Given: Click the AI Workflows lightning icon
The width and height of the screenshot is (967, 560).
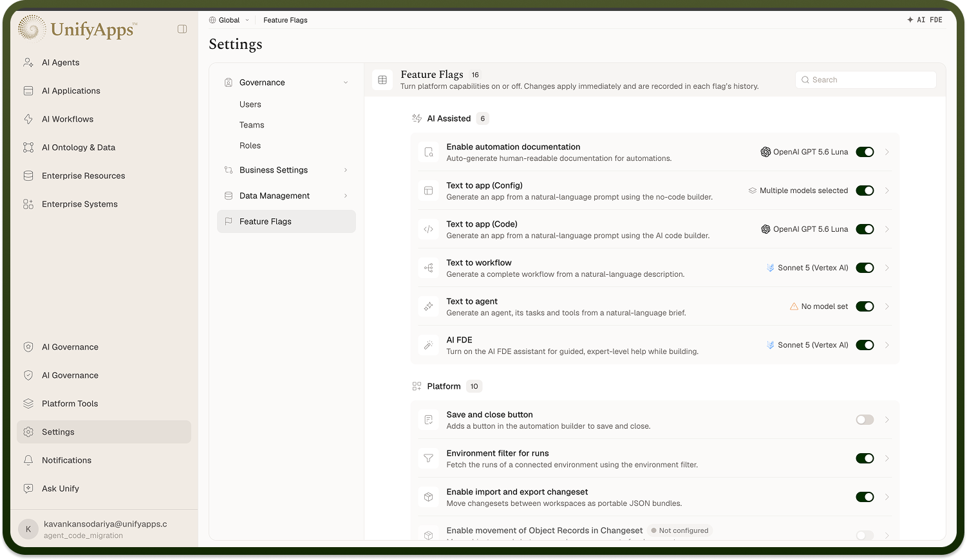Looking at the screenshot, I should (x=28, y=119).
